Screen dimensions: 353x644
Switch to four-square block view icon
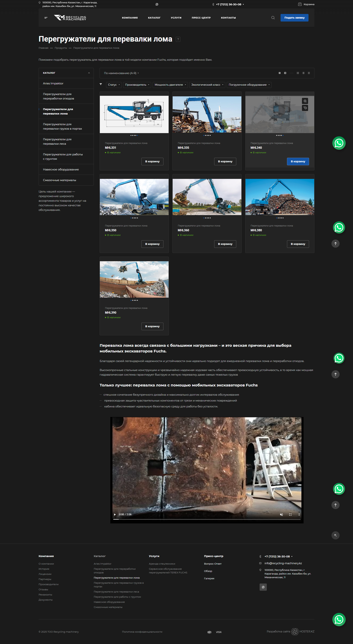[279, 73]
